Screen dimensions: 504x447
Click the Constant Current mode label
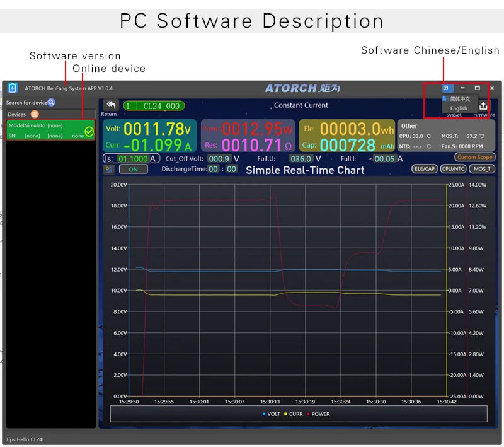[301, 105]
